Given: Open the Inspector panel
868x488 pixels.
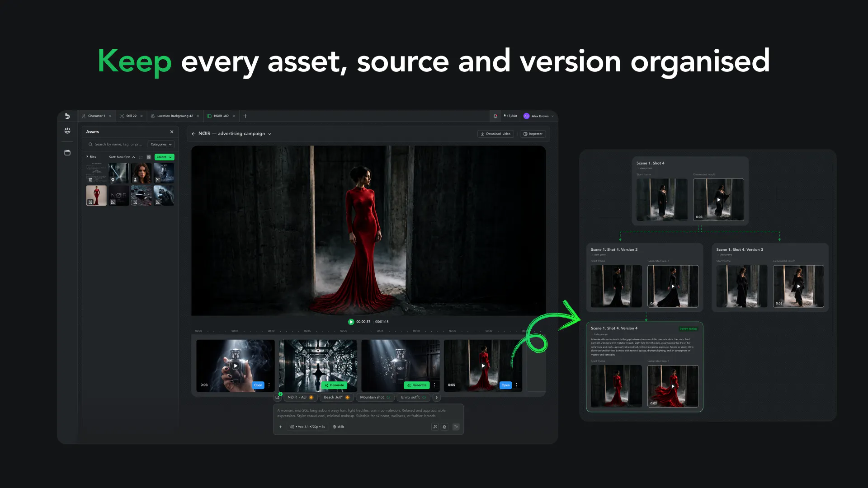Looking at the screenshot, I should 533,134.
